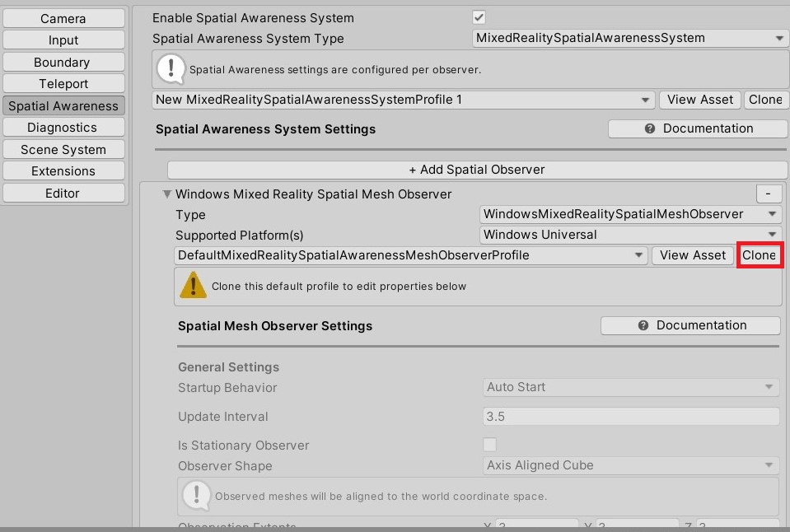Click View Asset for observer profile

tap(693, 255)
